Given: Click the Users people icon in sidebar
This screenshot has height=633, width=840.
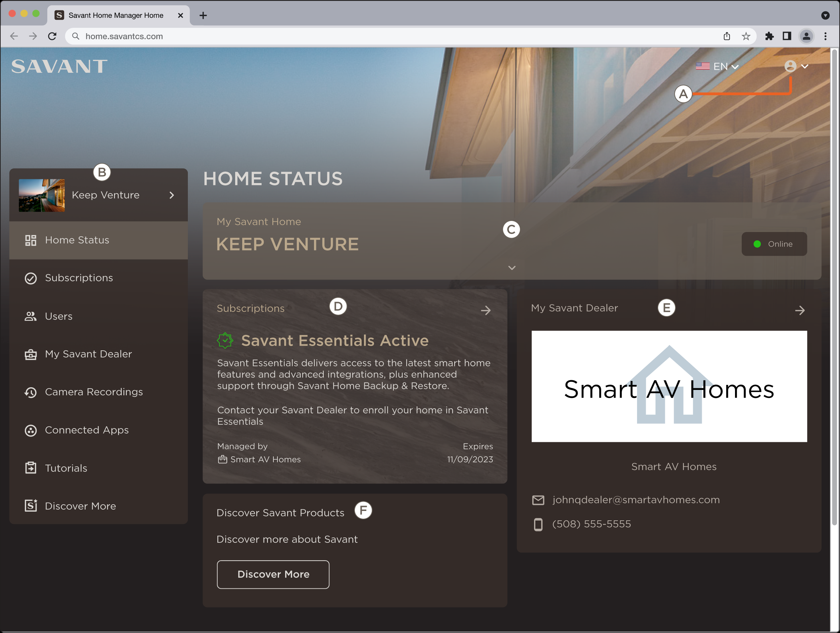Looking at the screenshot, I should (x=31, y=316).
